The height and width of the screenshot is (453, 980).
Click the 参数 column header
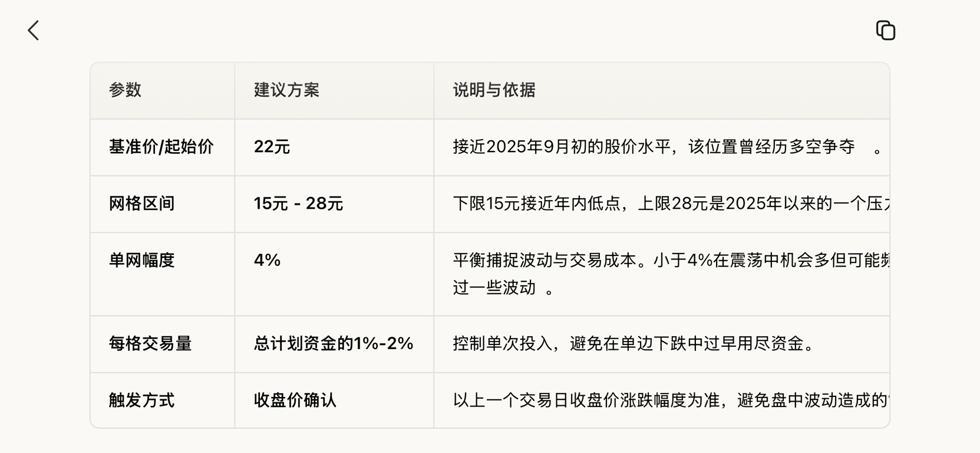coord(125,90)
